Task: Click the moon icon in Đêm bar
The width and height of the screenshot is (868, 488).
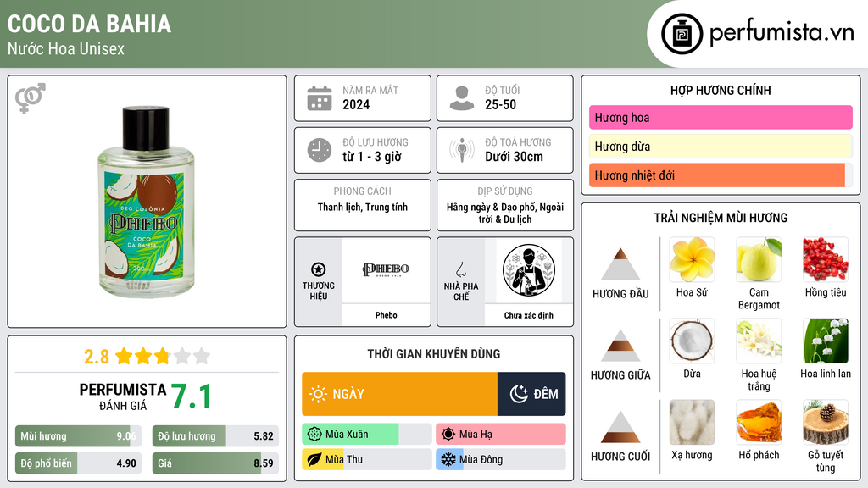Action: coord(520,394)
